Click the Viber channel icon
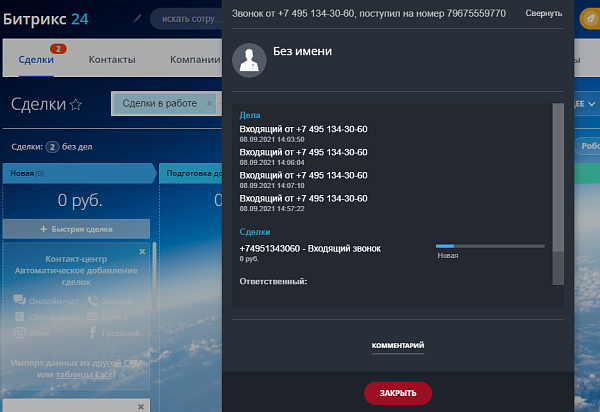The image size is (600, 412). 20,333
